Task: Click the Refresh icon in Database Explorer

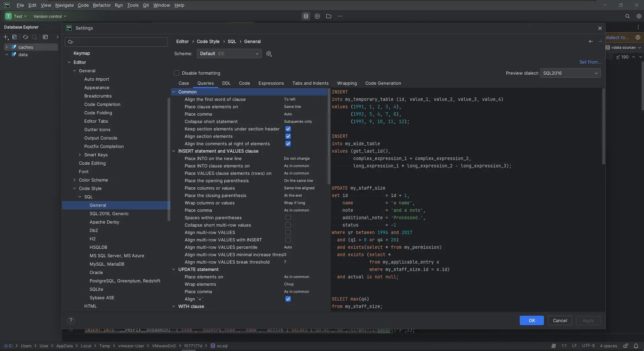Action: pos(25,37)
